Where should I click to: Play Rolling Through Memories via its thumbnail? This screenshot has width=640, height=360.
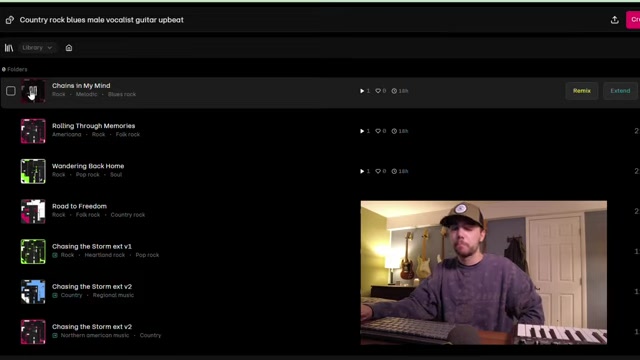point(33,131)
